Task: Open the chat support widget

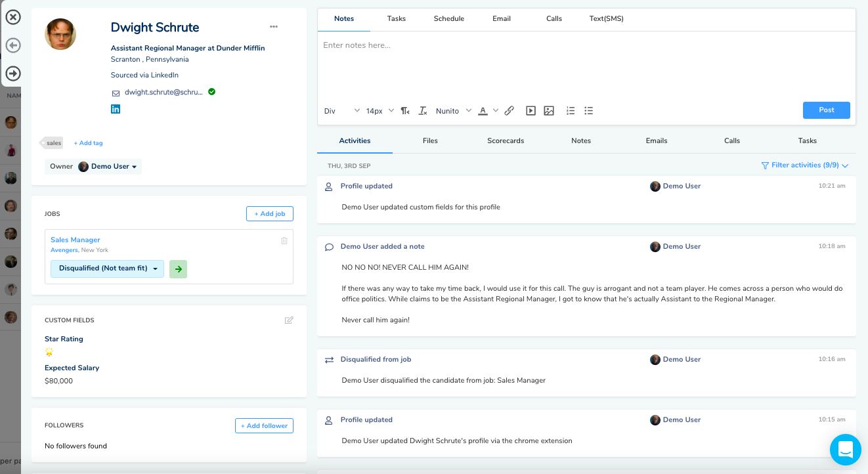Action: 846,450
